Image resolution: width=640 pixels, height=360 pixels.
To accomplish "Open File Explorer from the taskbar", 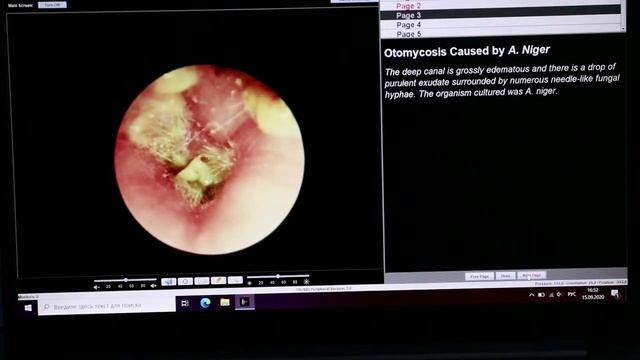I will coord(225,302).
